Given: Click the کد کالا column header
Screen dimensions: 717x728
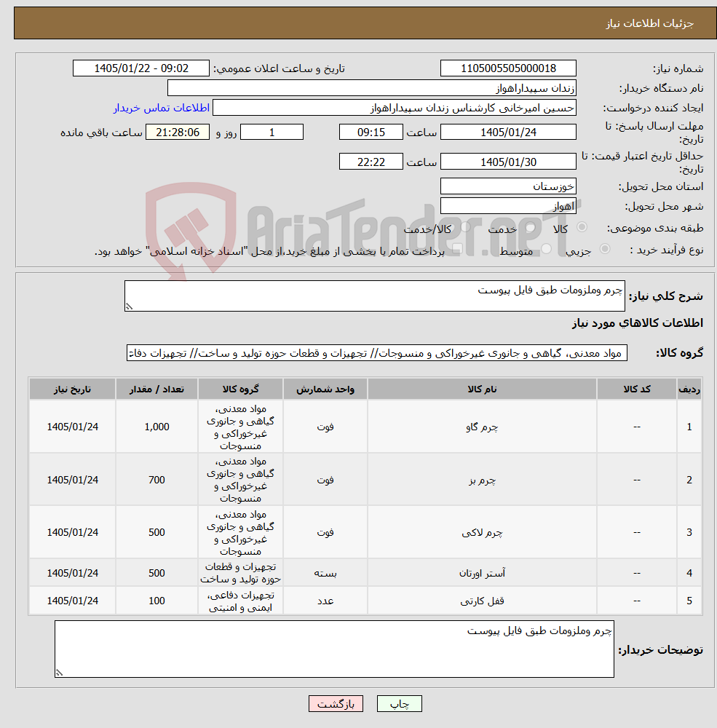Looking at the screenshot, I should (637, 389).
